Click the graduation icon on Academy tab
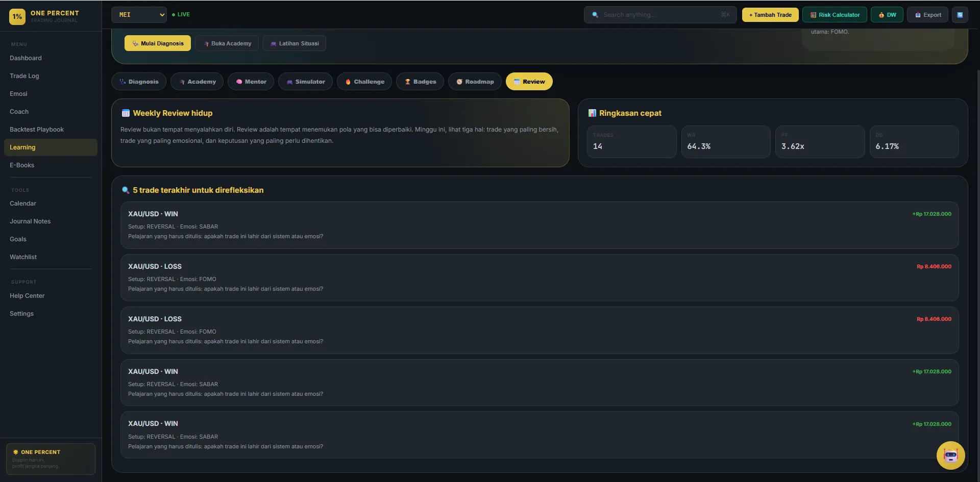Screen dimensions: 980x482 click(x=182, y=82)
